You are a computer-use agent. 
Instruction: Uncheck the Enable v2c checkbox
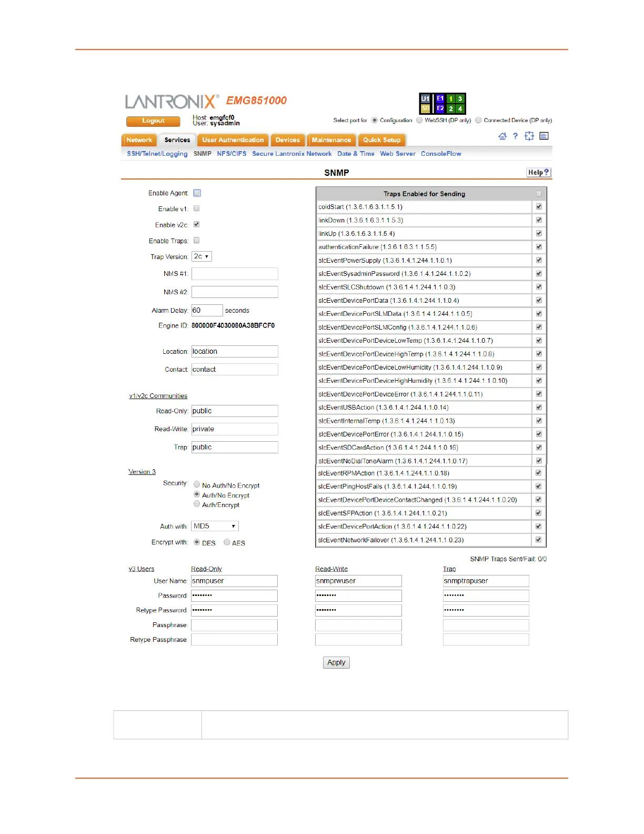click(196, 224)
